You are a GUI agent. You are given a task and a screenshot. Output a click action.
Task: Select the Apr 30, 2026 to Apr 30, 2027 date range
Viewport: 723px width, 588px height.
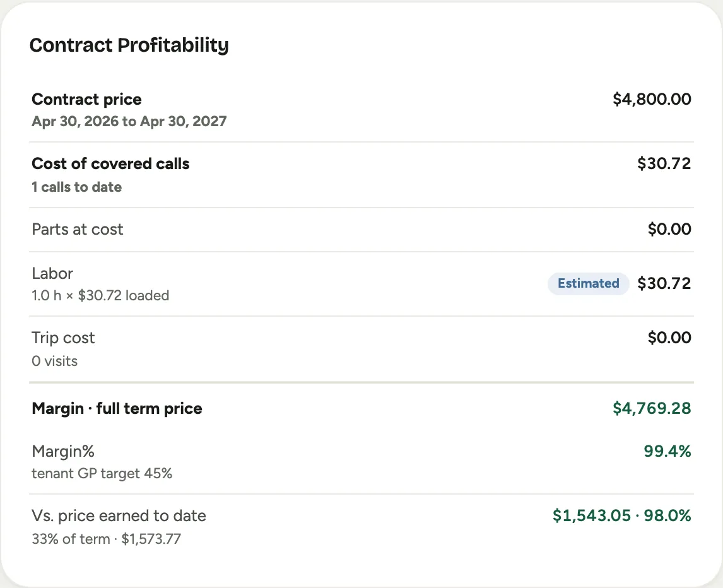point(129,121)
